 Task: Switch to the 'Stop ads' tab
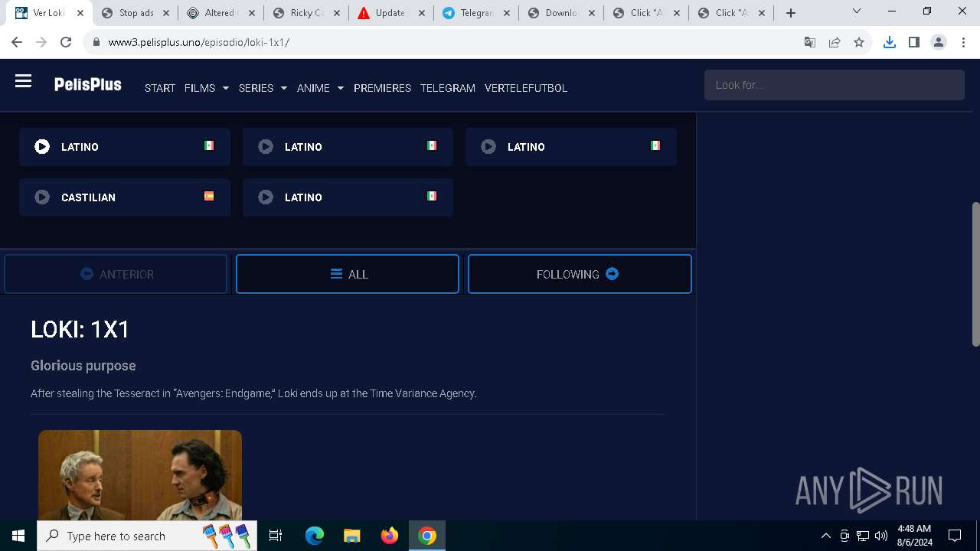[x=136, y=13]
